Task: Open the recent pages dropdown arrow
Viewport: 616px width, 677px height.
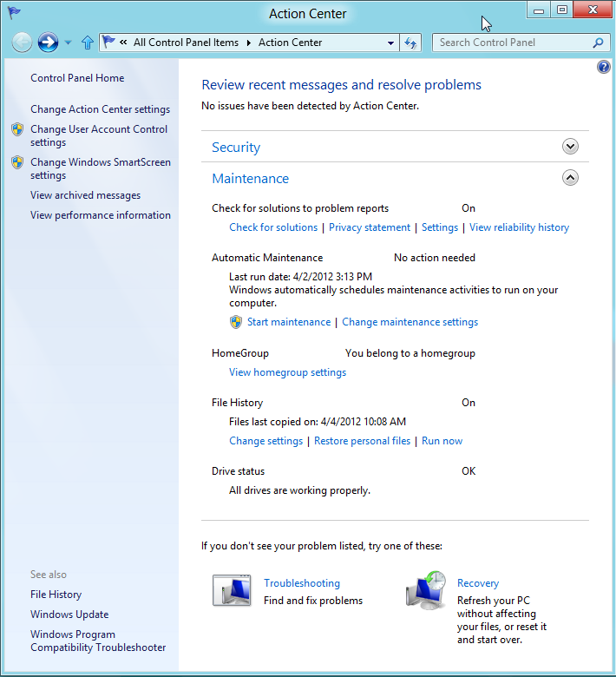Action: 68,43
